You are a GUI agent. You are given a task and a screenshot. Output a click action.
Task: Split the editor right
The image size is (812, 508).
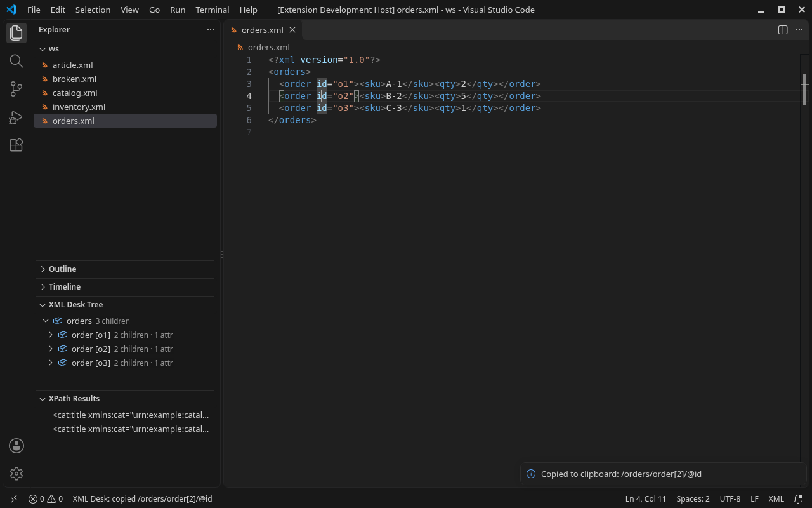point(783,30)
